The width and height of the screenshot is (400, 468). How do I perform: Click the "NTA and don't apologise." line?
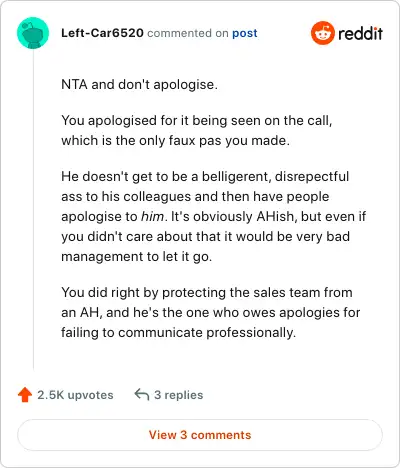(139, 84)
